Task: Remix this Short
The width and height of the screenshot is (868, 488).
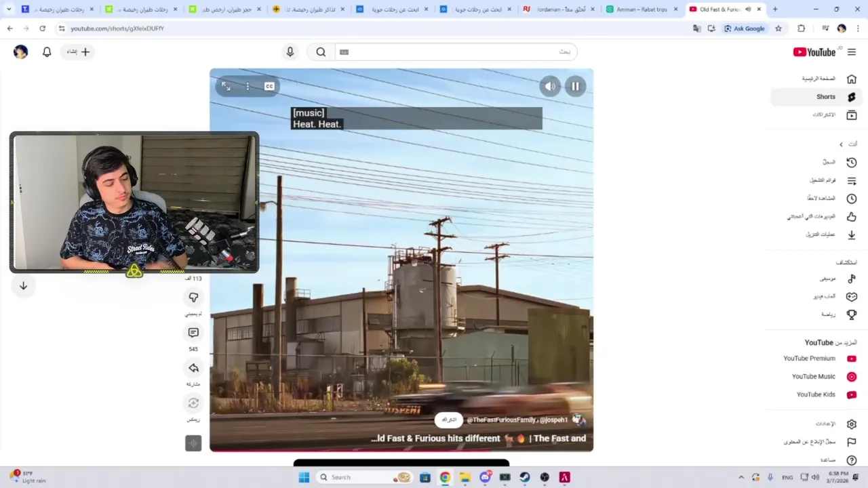Action: (193, 403)
